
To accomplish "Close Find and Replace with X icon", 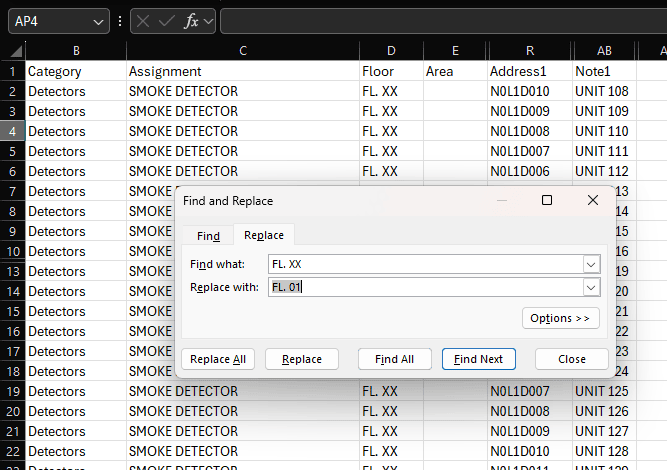I will pos(593,200).
